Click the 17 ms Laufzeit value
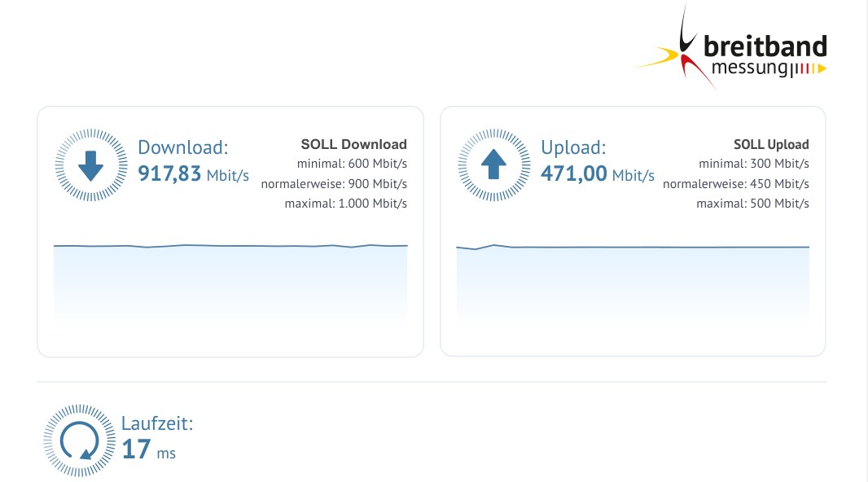The width and height of the screenshot is (868, 482). click(148, 449)
